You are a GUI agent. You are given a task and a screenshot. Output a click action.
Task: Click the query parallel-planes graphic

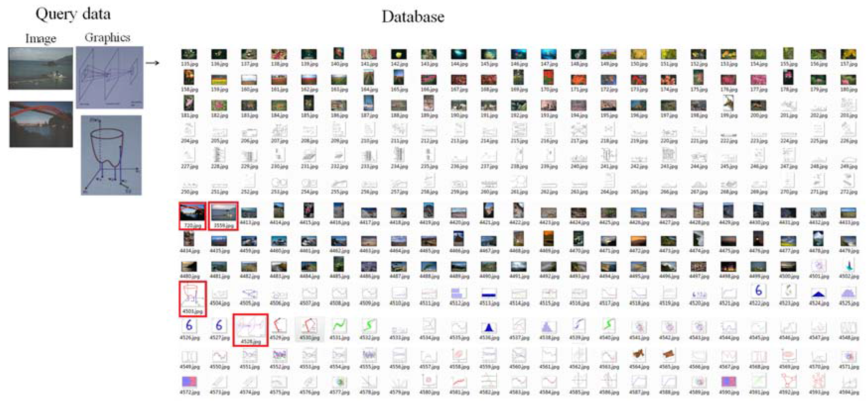click(x=109, y=77)
